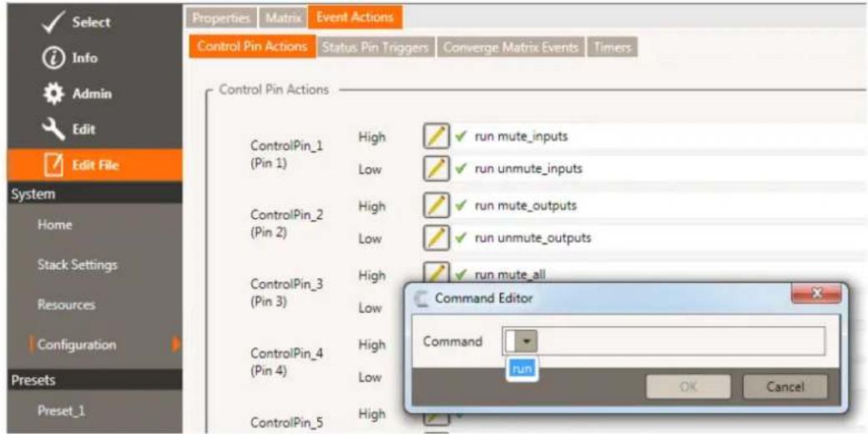Open the Converge Matrix Events sub-tab
This screenshot has width=868, height=434.
(511, 48)
